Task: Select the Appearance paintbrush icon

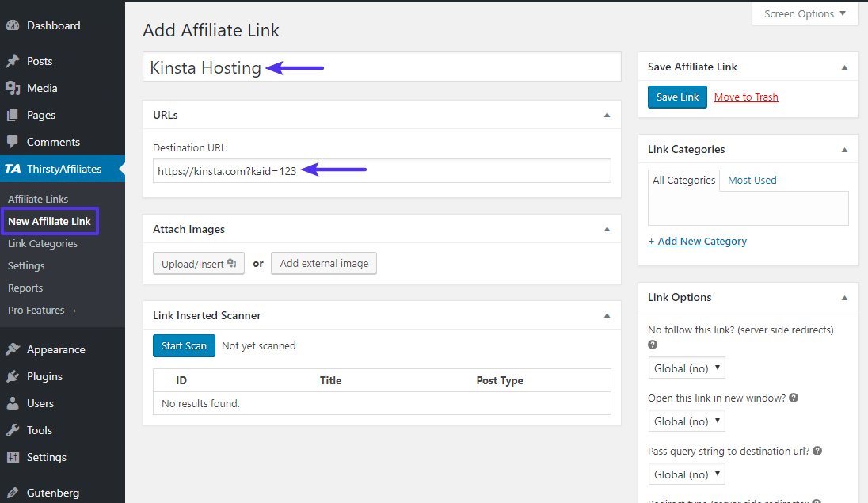Action: coord(14,349)
